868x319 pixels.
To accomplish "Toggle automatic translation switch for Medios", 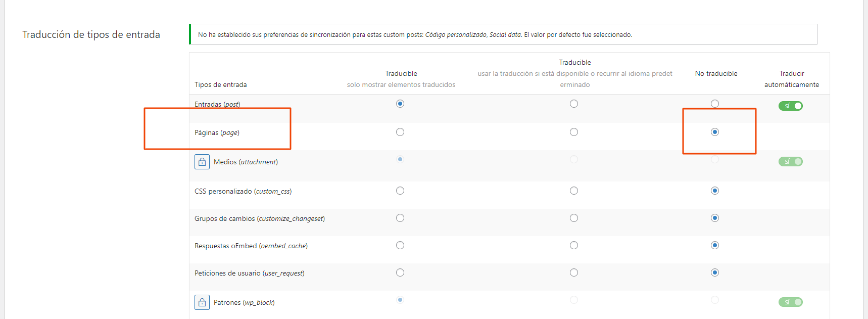I will click(x=790, y=162).
